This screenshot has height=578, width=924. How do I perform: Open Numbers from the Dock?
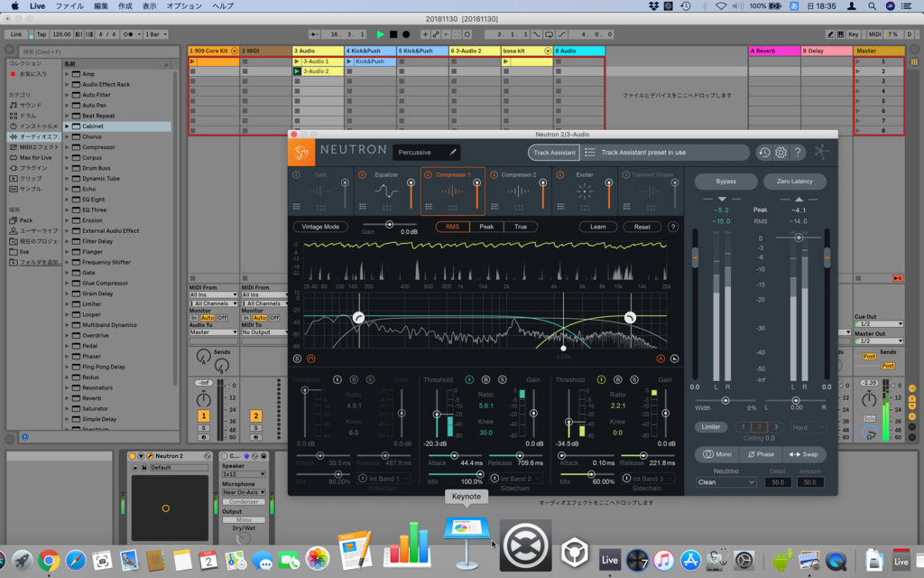[x=407, y=543]
